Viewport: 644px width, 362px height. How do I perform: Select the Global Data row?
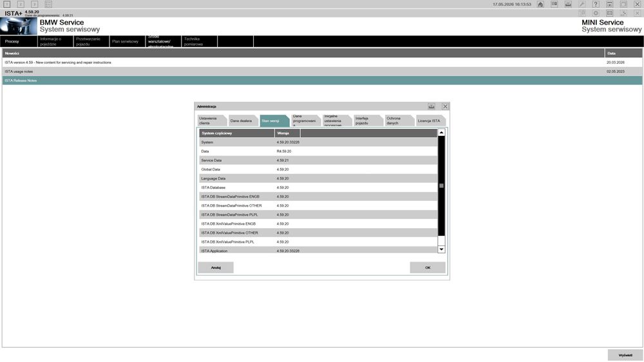point(318,169)
